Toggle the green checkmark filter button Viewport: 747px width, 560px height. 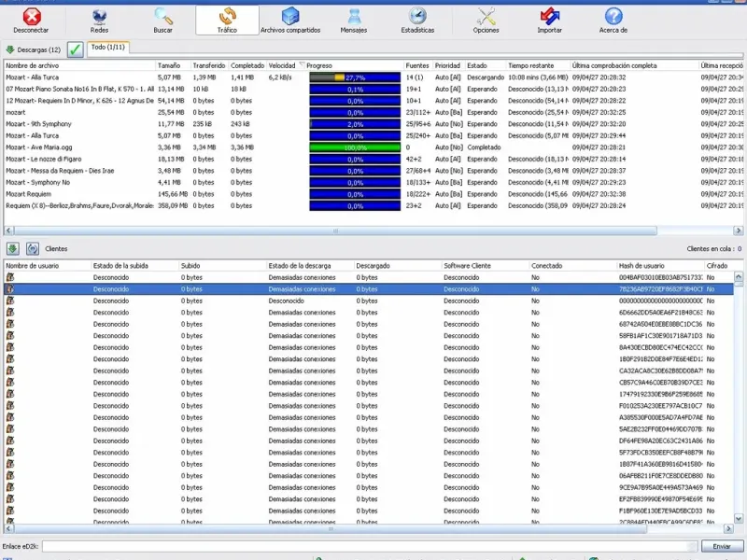point(76,49)
